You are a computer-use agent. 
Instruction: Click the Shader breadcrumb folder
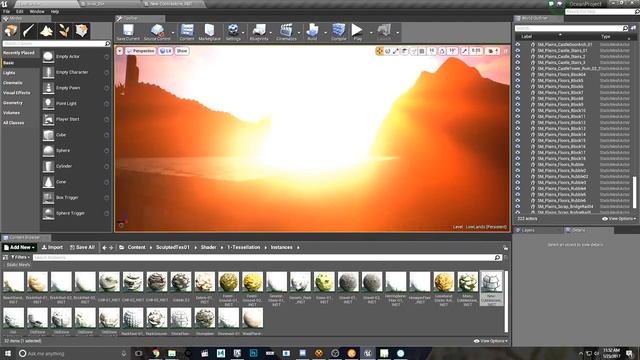208,247
